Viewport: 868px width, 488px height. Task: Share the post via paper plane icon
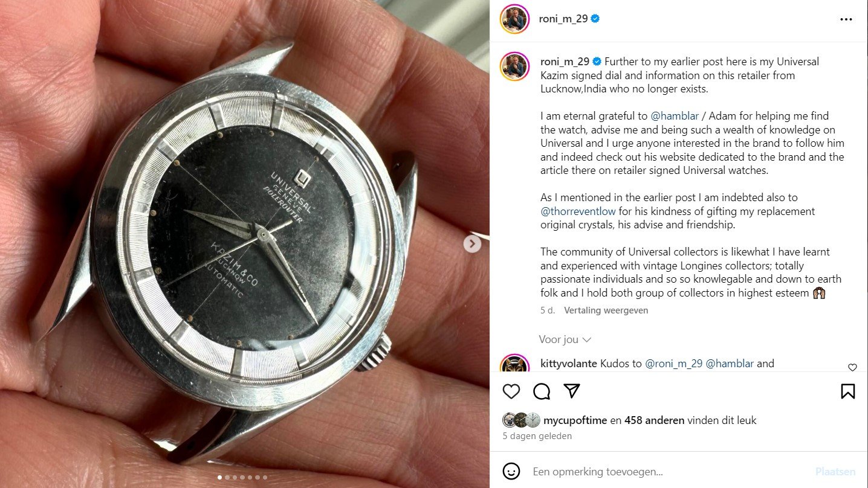pos(572,391)
